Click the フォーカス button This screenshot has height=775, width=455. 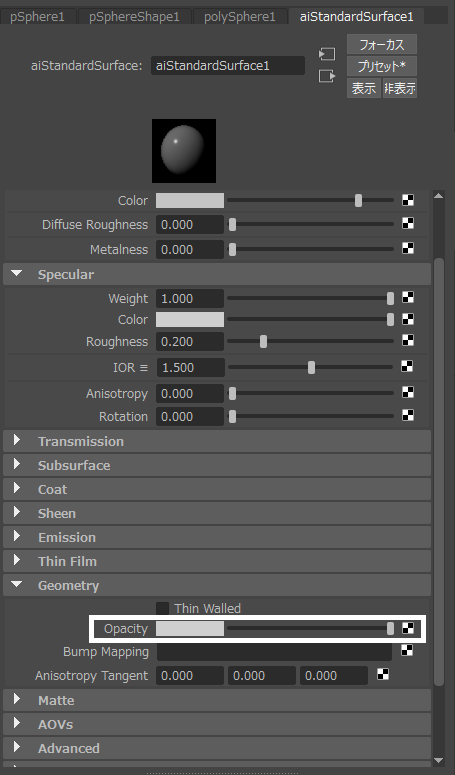(382, 44)
